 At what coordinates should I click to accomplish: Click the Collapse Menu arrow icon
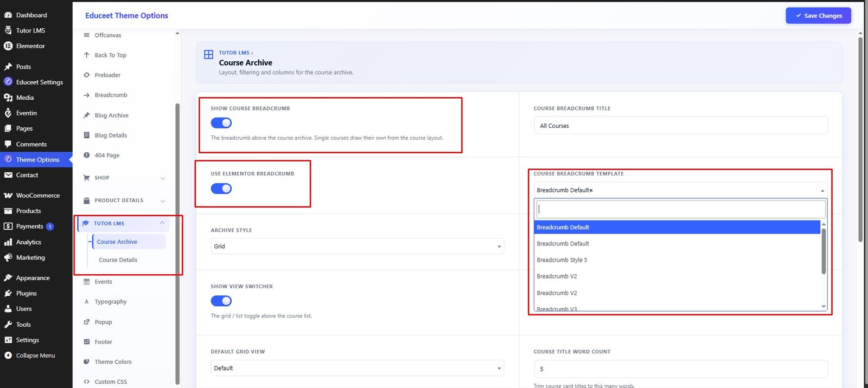coord(8,355)
